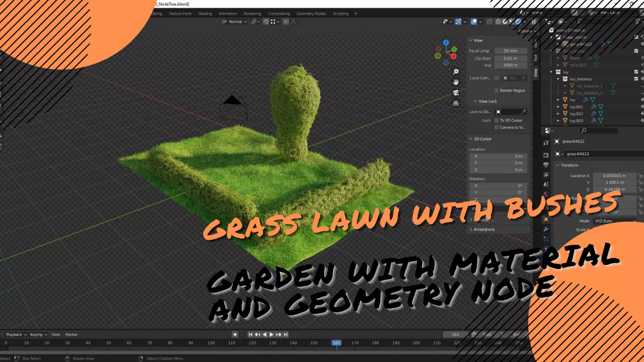Collapse the View Lock subpanel
Screen dimensions: 644x362
click(x=501, y=101)
